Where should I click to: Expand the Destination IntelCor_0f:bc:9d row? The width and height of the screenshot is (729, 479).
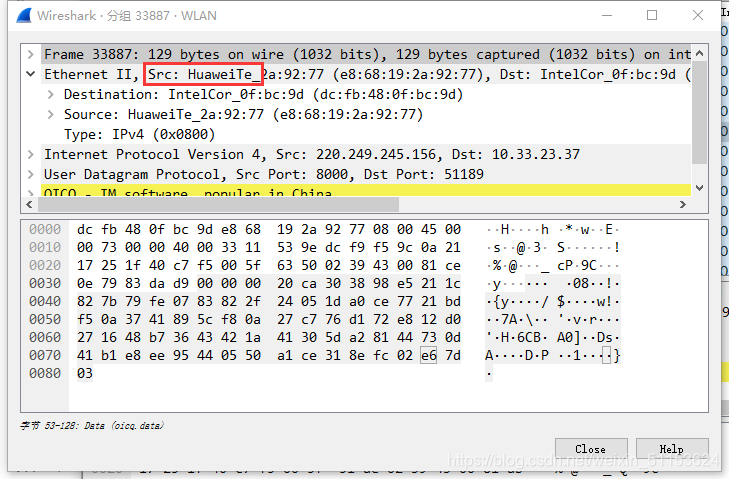pos(51,94)
